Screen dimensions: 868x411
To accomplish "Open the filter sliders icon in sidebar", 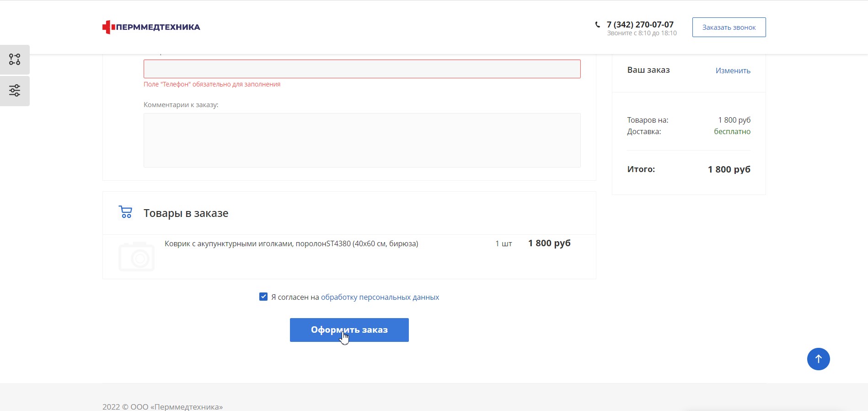I will click(x=15, y=91).
